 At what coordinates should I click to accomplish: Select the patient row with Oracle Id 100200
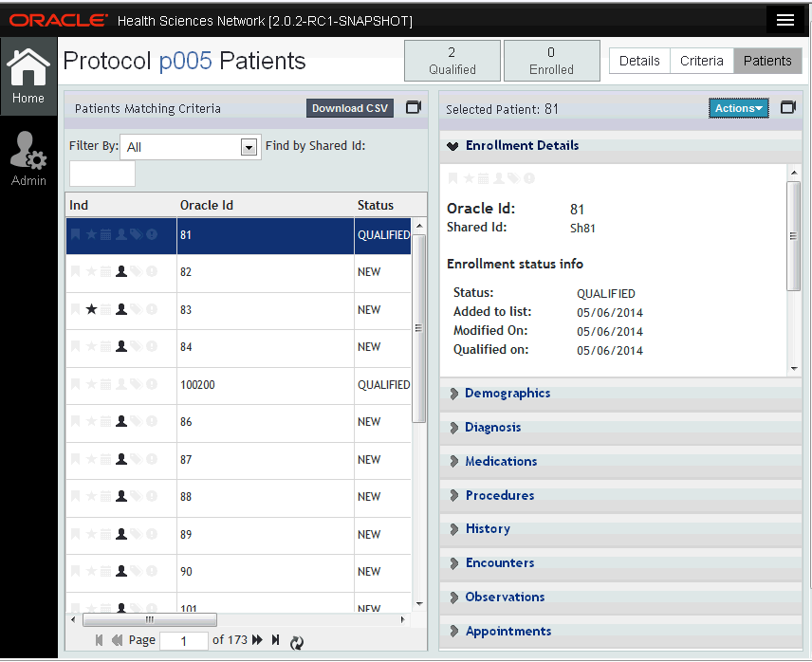point(238,386)
